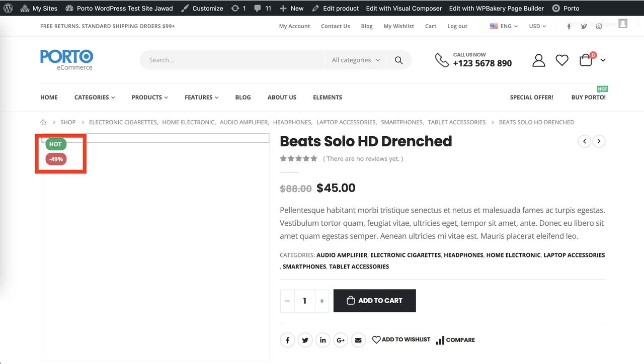Go to My Account link
The image size is (644, 364).
294,26
